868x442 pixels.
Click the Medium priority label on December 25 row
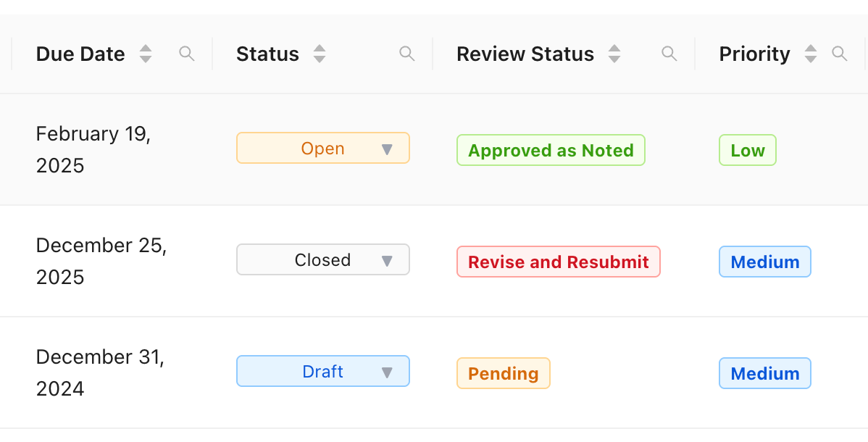pos(764,262)
